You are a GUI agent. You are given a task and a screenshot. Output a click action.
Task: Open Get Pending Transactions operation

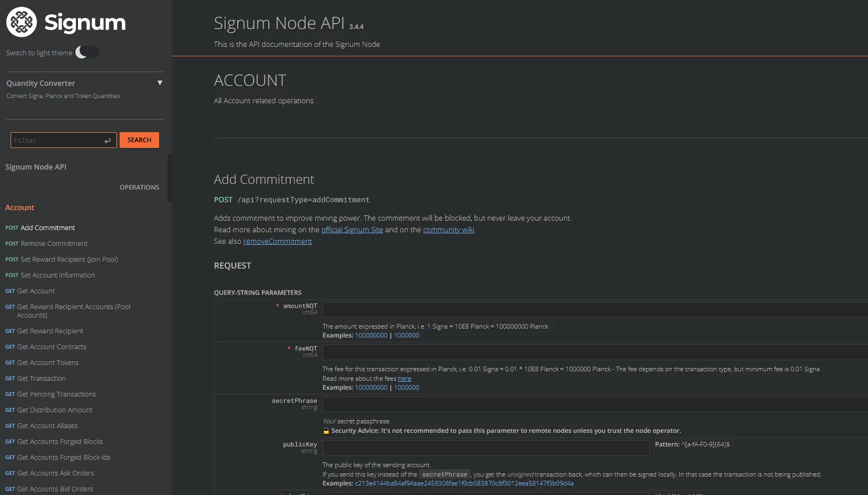(51, 394)
